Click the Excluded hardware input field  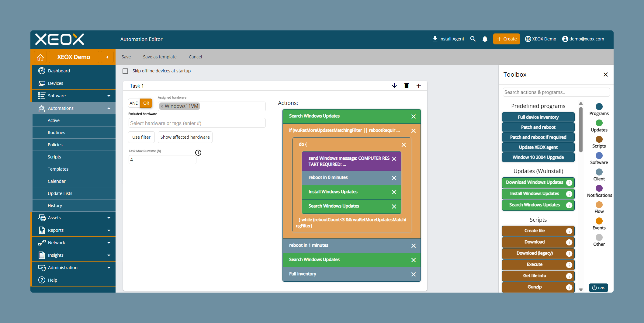(x=197, y=123)
